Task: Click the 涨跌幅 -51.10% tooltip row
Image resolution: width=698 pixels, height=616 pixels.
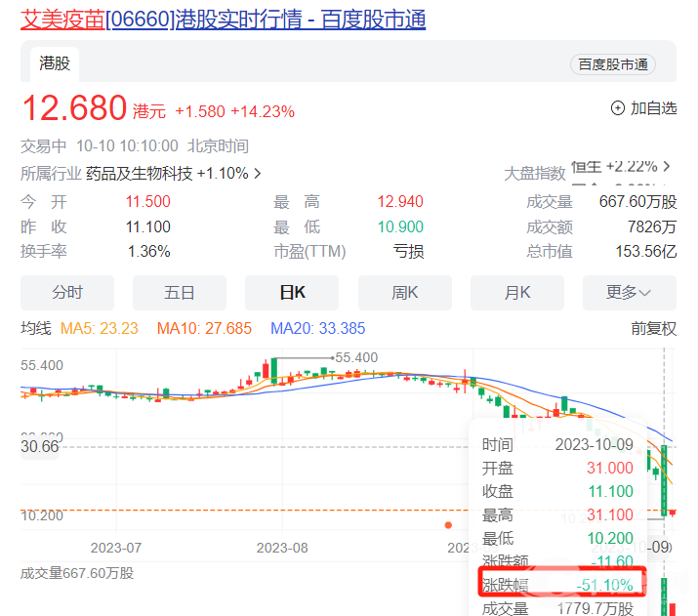Action: coord(562,581)
